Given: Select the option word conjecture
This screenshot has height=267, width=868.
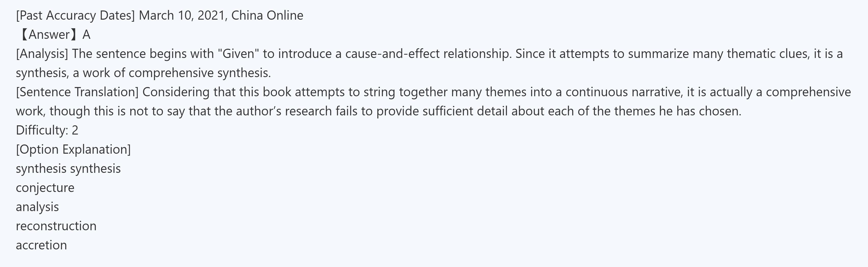Looking at the screenshot, I should [x=45, y=188].
